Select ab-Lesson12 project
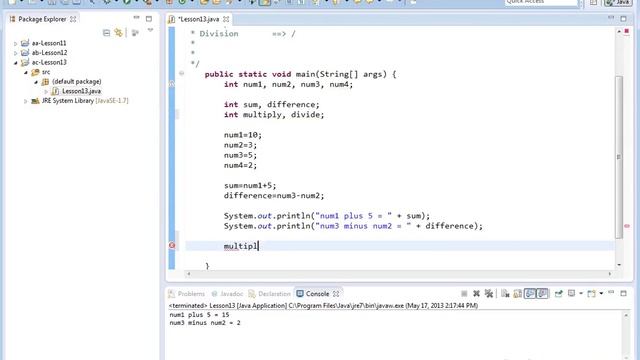 click(49, 53)
